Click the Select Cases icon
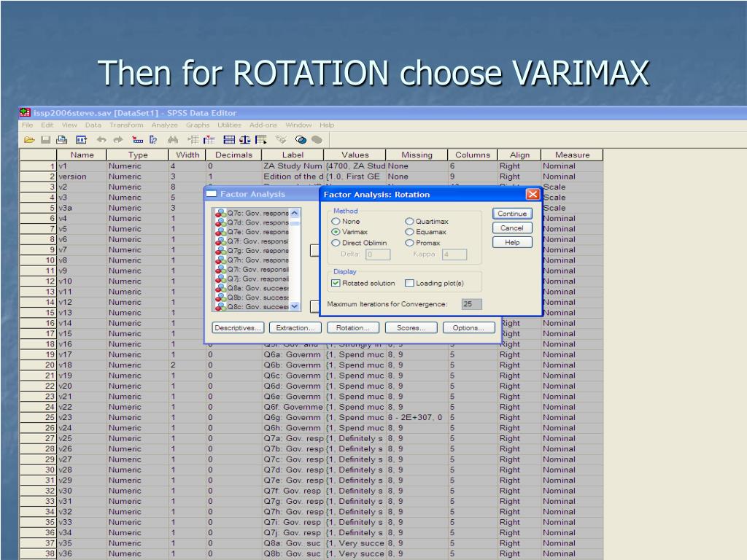 click(260, 140)
